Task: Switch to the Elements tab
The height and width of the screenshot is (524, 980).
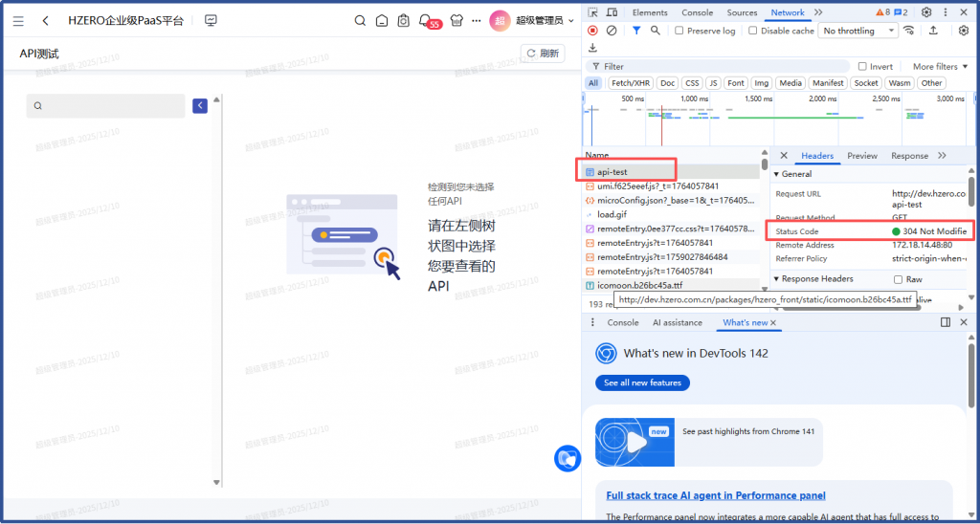Action: 650,12
